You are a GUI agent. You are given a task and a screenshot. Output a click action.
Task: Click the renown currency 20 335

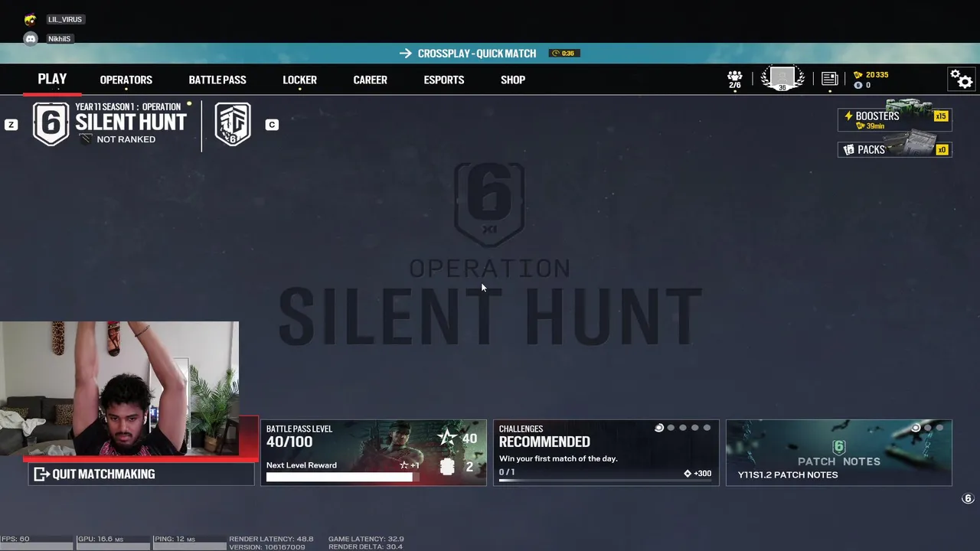point(871,75)
